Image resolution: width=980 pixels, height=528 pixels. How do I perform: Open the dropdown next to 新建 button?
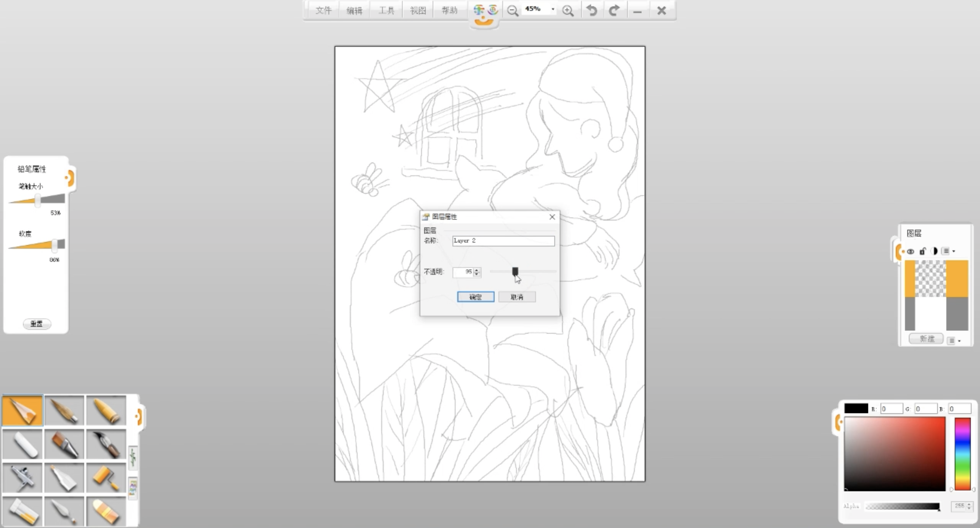pos(959,341)
